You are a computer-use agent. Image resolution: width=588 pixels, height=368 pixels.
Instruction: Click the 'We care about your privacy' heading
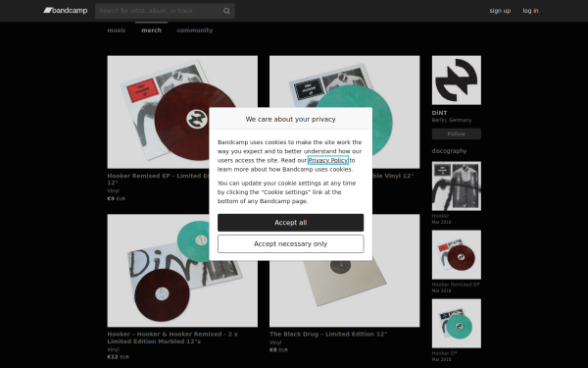click(x=291, y=119)
